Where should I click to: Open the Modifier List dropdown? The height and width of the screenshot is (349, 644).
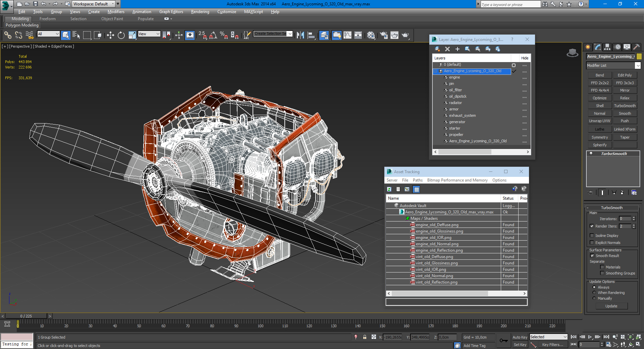click(638, 66)
